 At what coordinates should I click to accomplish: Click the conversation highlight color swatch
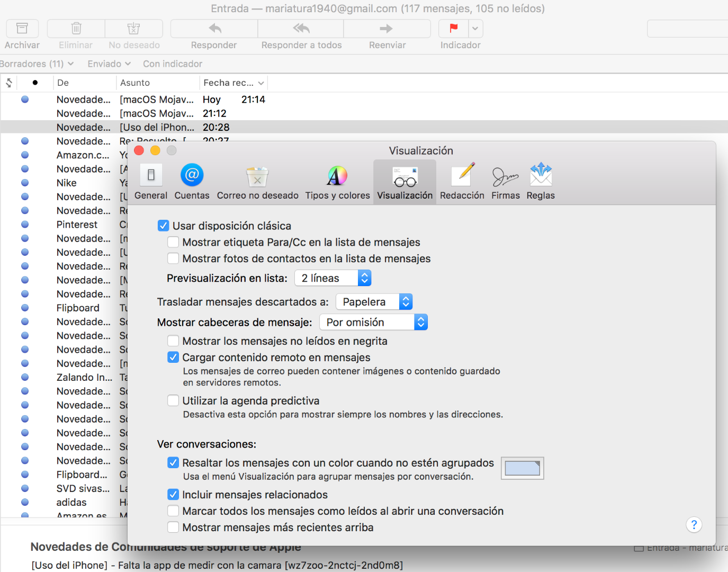click(x=522, y=468)
